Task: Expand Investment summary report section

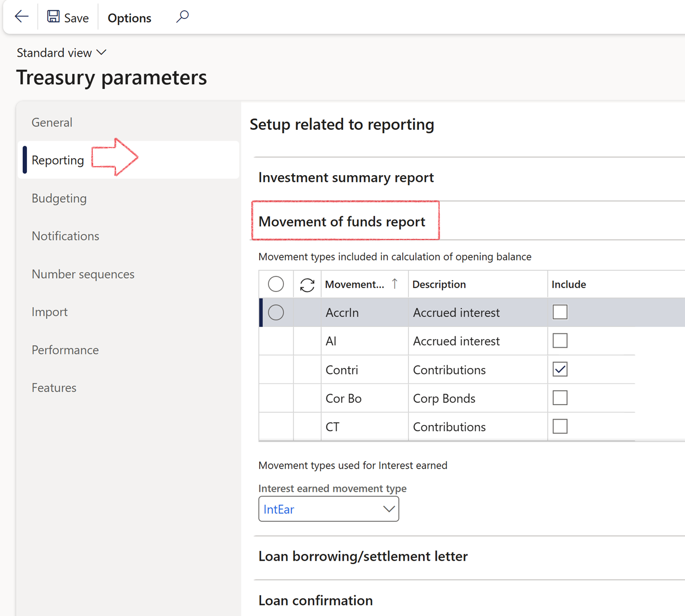Action: click(x=346, y=178)
